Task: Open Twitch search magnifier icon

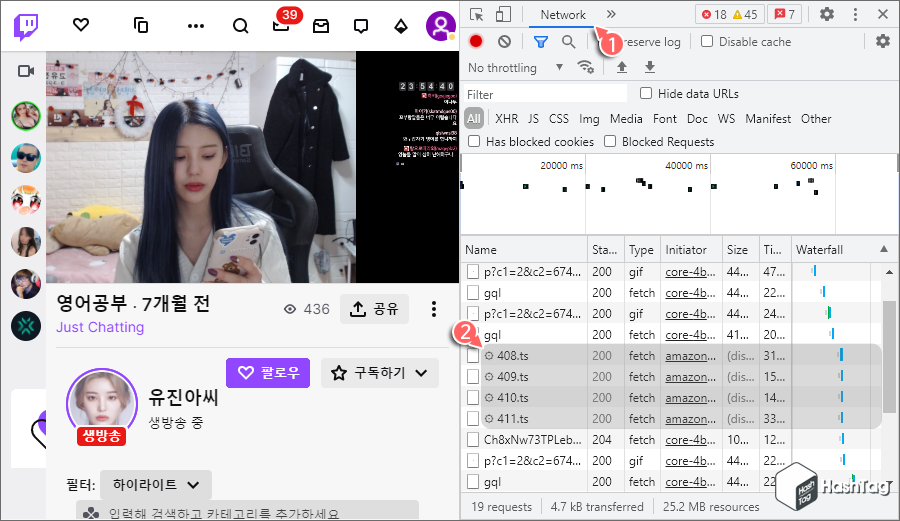Action: (240, 26)
